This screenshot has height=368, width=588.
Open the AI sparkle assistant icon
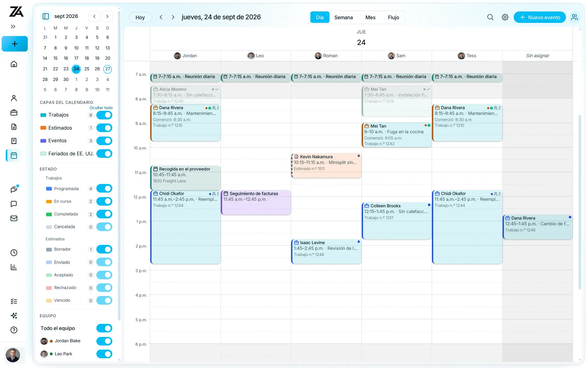(14, 316)
